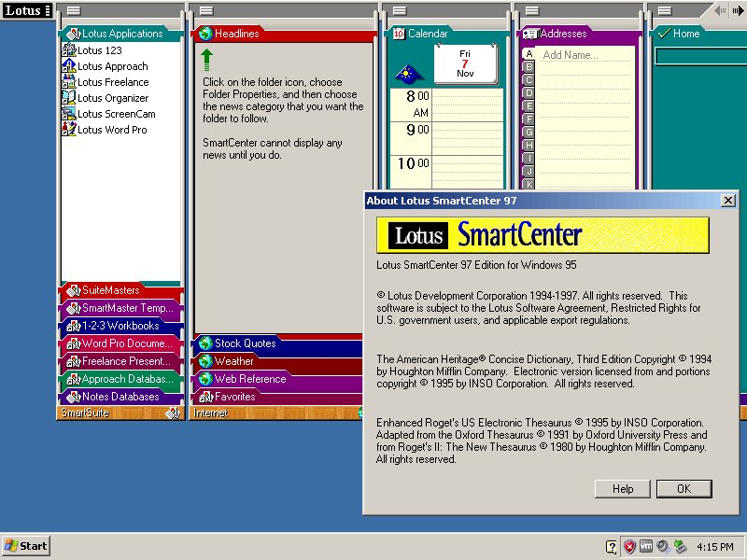Click OK in About dialog
The width and height of the screenshot is (747, 560).
click(x=684, y=488)
